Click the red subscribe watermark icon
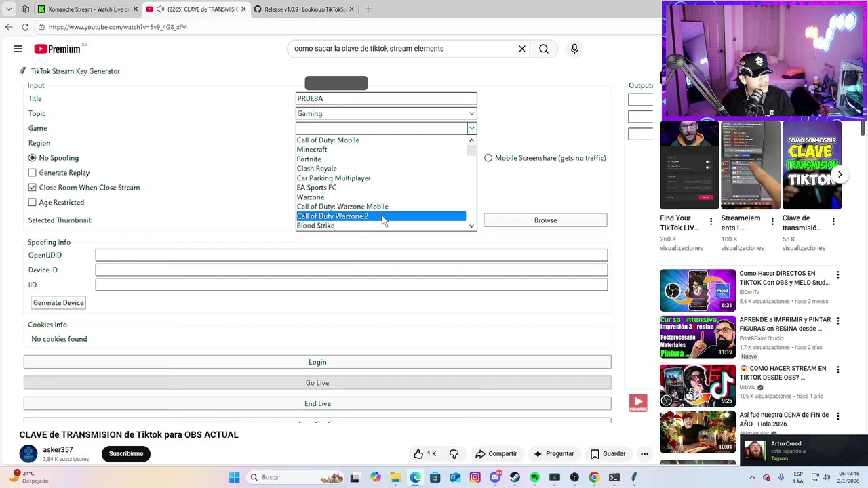The width and height of the screenshot is (868, 488). [638, 403]
